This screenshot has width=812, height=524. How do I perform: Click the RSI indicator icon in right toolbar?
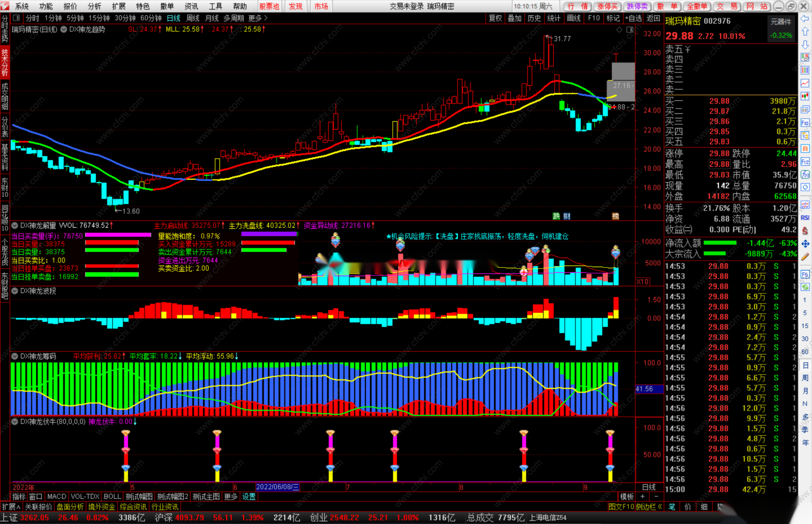805,218
